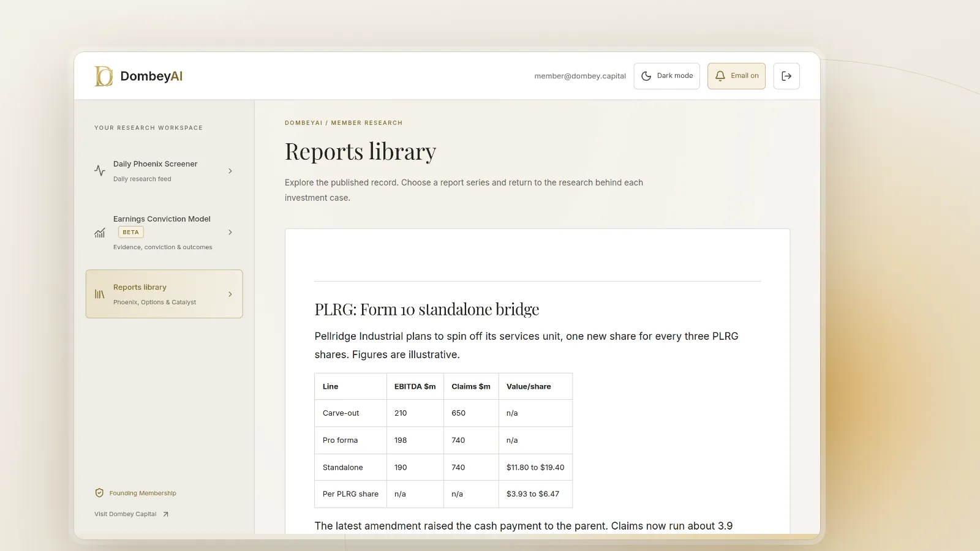Viewport: 980px width, 551px height.
Task: Expand Reports library chevron
Action: point(230,294)
